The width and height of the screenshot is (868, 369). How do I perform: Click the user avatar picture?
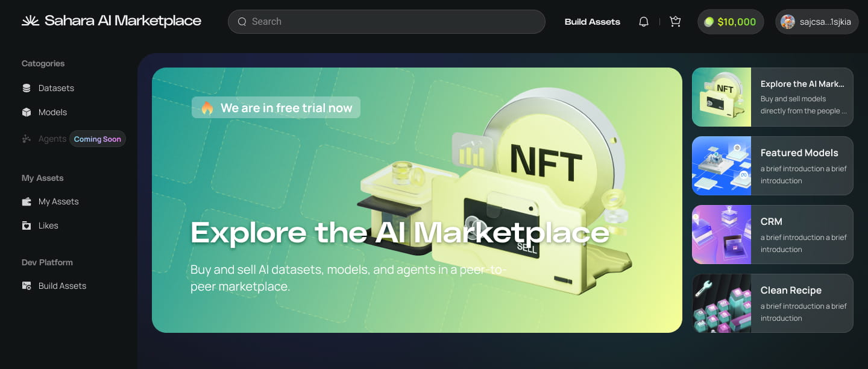coord(787,22)
